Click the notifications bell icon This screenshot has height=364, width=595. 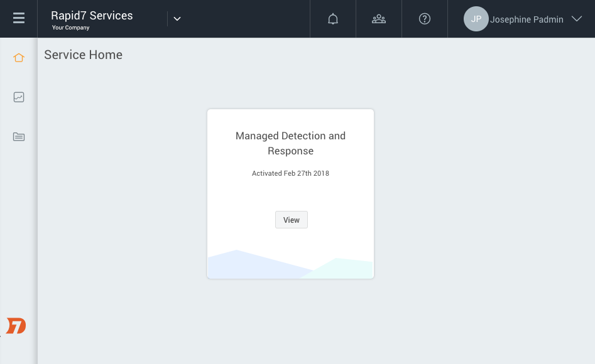coord(333,19)
